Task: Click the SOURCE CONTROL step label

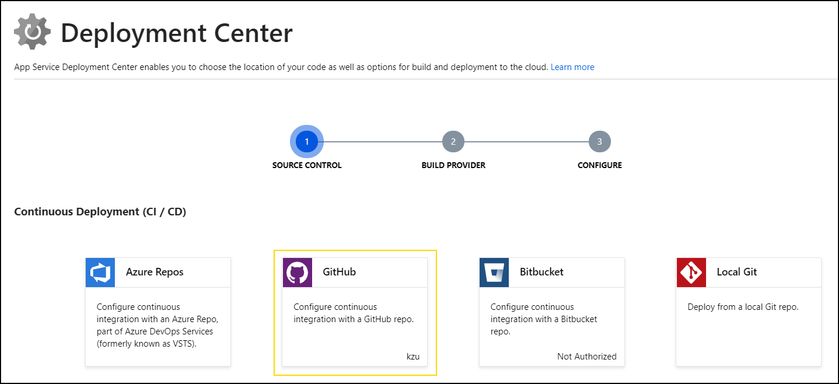Action: pyautogui.click(x=307, y=165)
